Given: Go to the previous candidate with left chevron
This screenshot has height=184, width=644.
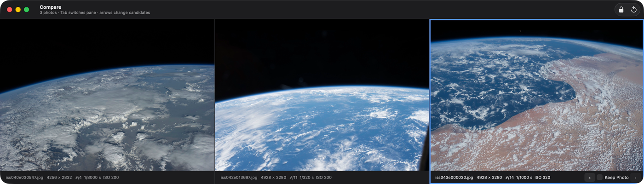Looking at the screenshot, I should click(590, 178).
